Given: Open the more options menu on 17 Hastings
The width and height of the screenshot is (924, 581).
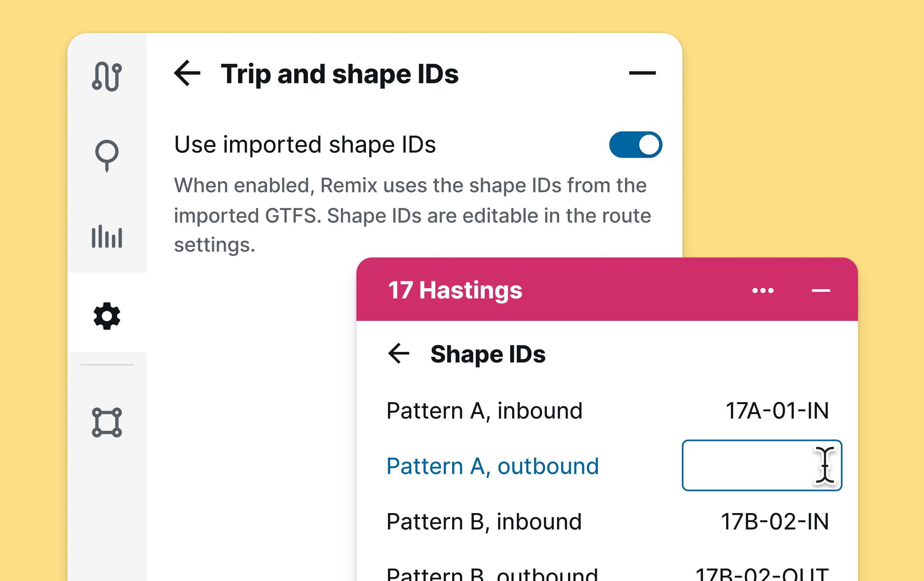Looking at the screenshot, I should click(764, 290).
